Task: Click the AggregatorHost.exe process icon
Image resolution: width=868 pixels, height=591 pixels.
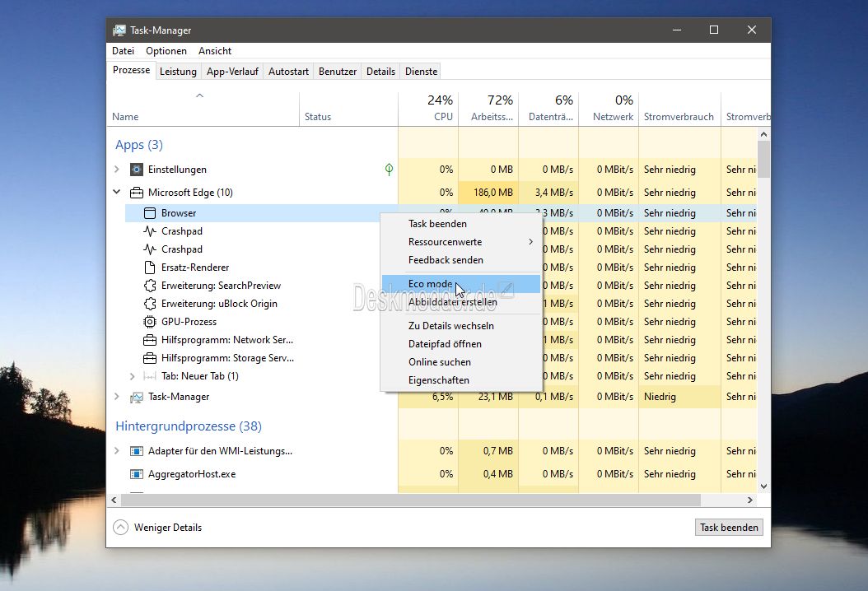Action: click(x=136, y=474)
